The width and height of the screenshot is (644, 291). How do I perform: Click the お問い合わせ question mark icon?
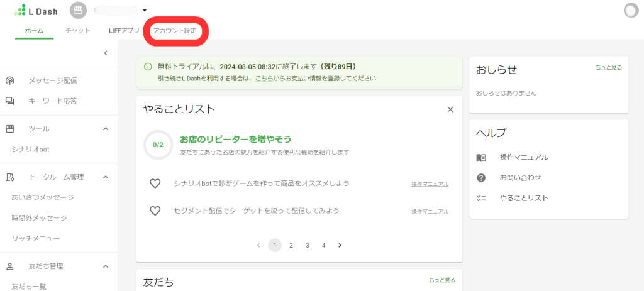pyautogui.click(x=481, y=178)
